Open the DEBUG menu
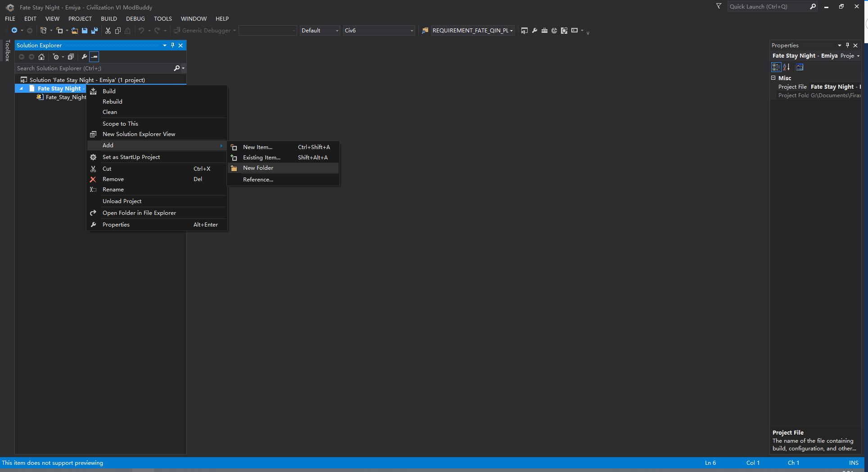This screenshot has width=868, height=472. 136,18
